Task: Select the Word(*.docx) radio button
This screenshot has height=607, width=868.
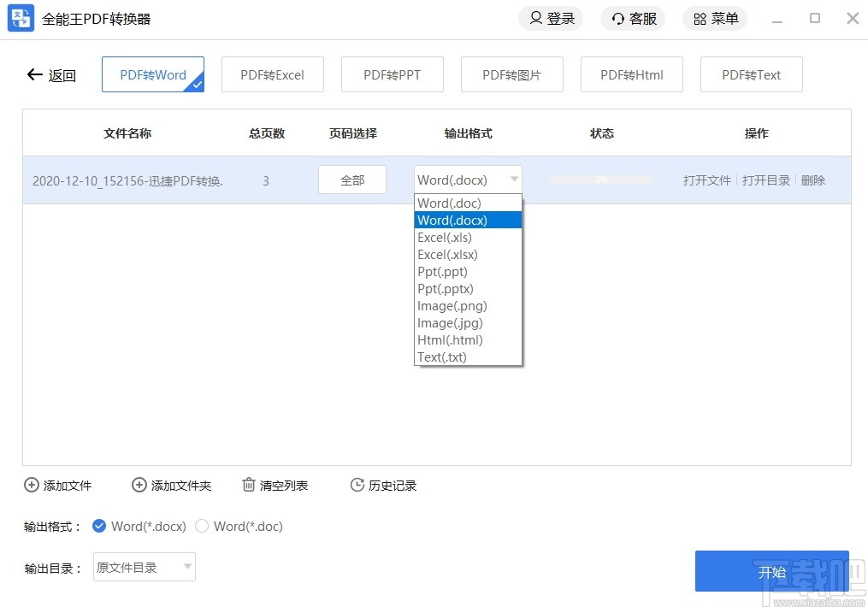Action: tap(100, 527)
